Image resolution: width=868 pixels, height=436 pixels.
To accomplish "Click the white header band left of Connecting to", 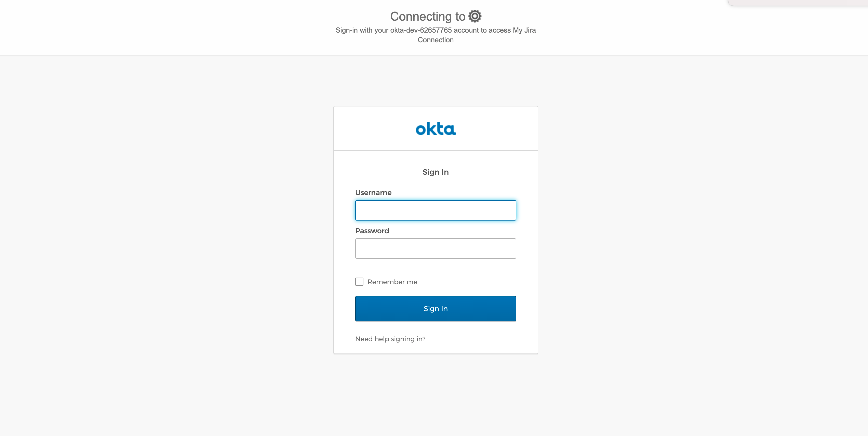I will [168, 27].
